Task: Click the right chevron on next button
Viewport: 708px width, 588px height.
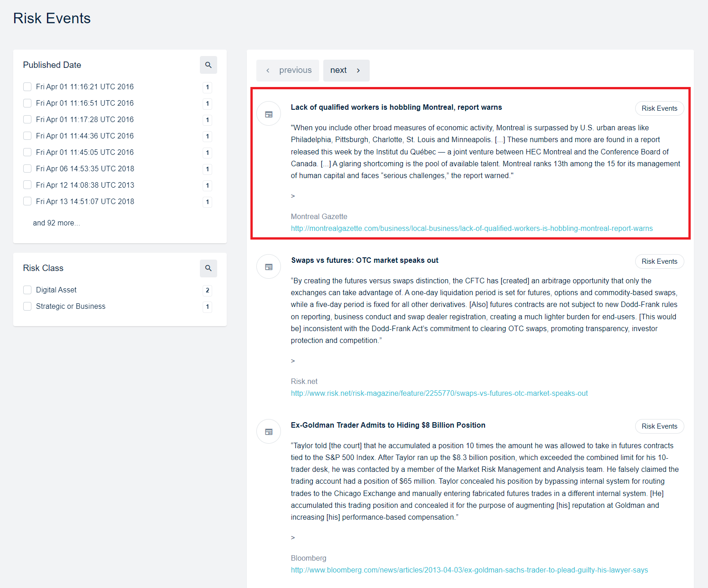Action: point(358,71)
